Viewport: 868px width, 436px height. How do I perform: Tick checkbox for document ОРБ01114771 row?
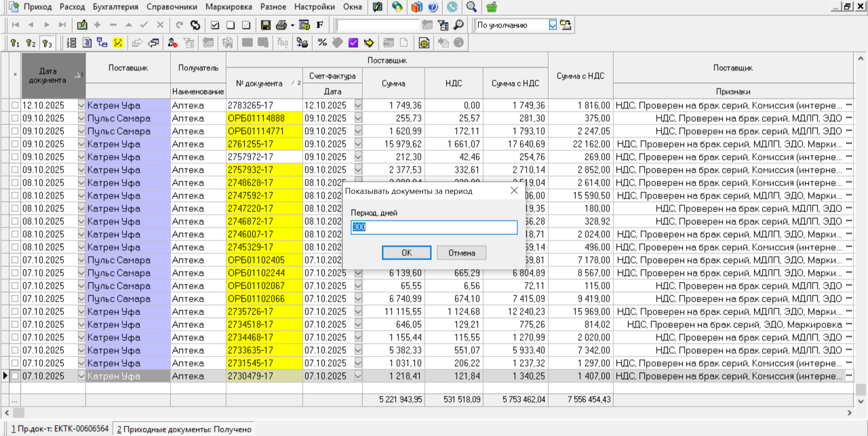[15, 131]
